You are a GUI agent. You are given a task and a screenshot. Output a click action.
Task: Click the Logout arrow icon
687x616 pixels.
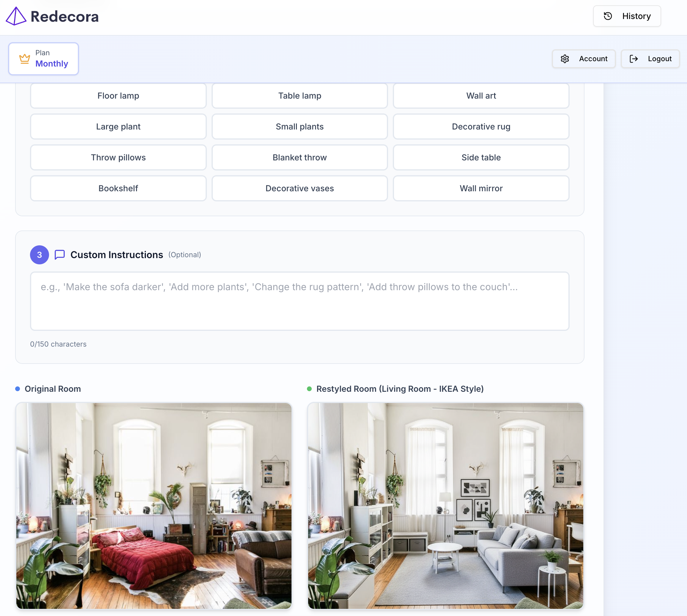pyautogui.click(x=633, y=59)
